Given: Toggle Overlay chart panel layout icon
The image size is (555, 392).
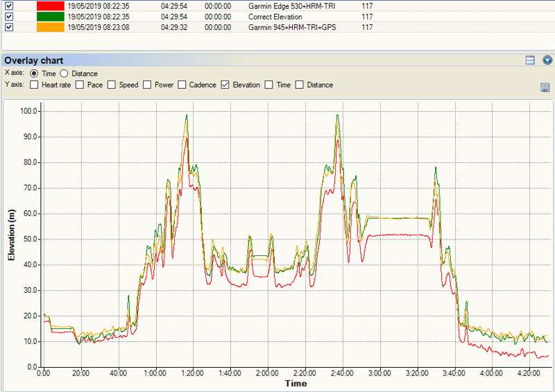Looking at the screenshot, I should coord(530,60).
